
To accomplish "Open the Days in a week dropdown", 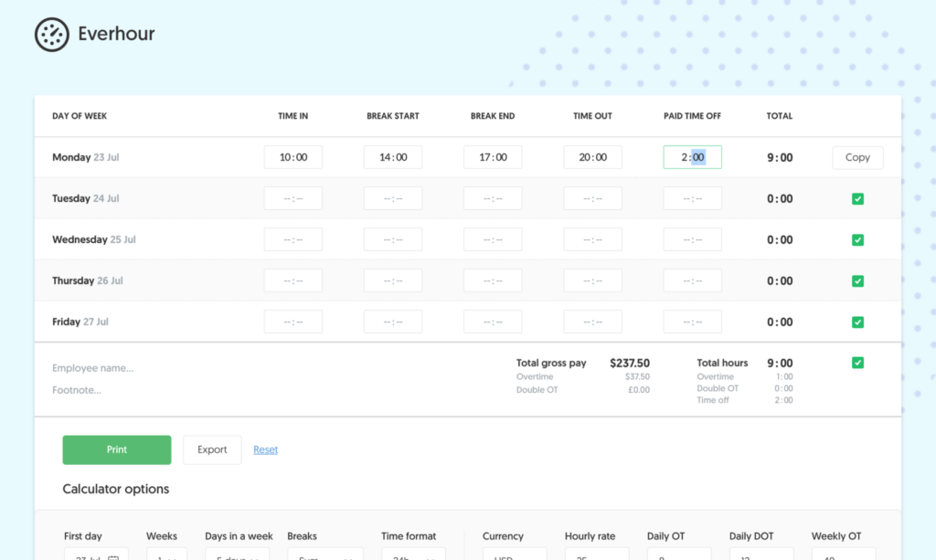I will (x=239, y=555).
